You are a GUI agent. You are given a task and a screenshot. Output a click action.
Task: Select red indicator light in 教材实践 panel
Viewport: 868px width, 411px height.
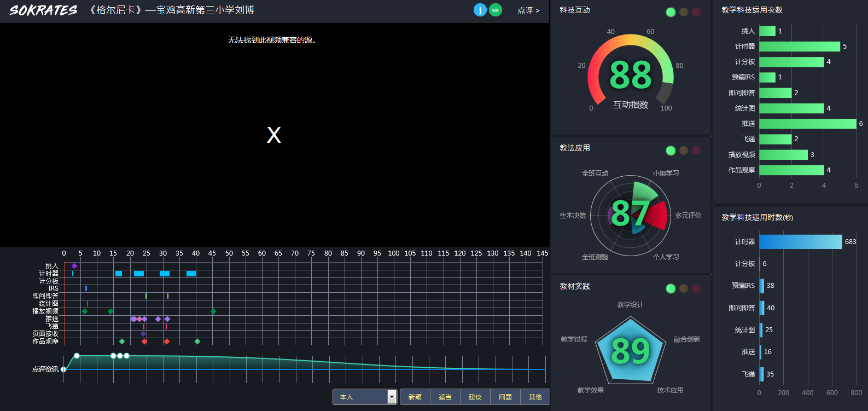click(x=696, y=288)
